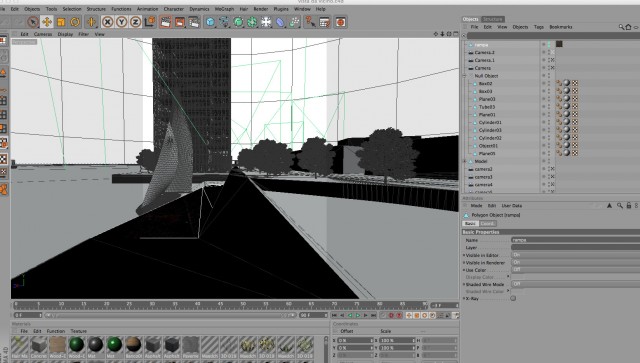The image size is (640, 363).
Task: Toggle the Z axis lock button
Action: coord(135,22)
